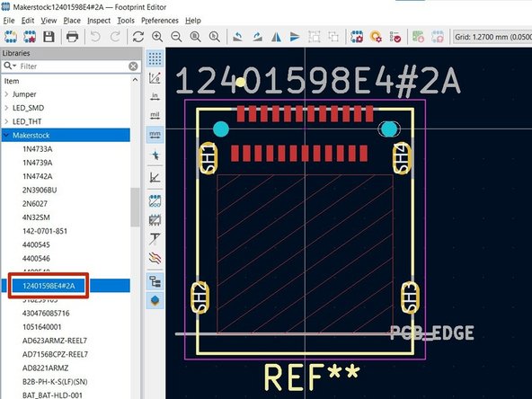The image size is (532, 399).
Task: Select footprint B2B-PH-K-S(LF)(SN)
Action: pyautogui.click(x=55, y=381)
